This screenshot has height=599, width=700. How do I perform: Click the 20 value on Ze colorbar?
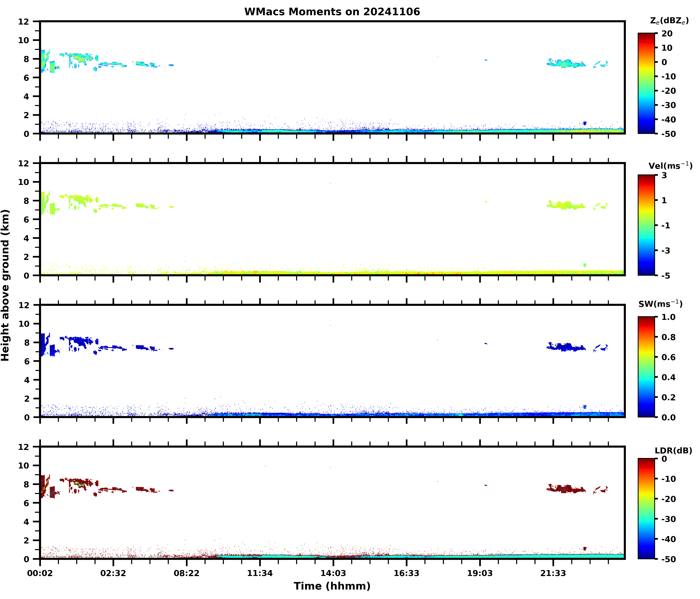coord(667,33)
